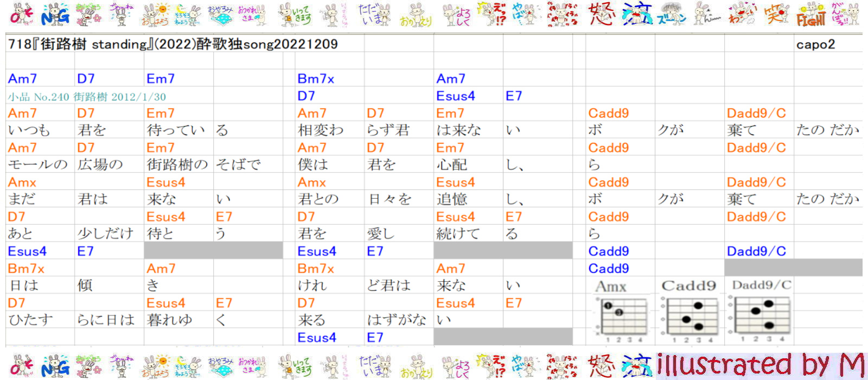Click the OK rabbit sticker in top banner
This screenshot has height=380, width=868.
pyautogui.click(x=22, y=15)
